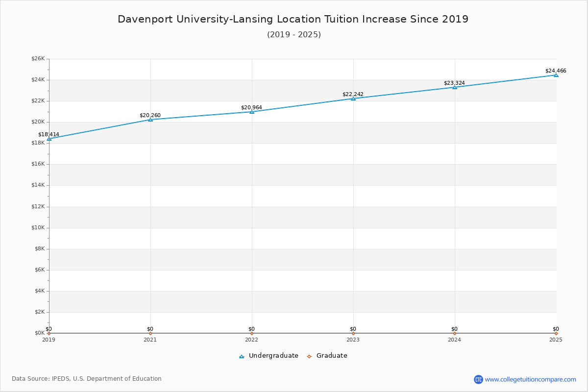Click the 2021 x-axis label

pyautogui.click(x=150, y=340)
